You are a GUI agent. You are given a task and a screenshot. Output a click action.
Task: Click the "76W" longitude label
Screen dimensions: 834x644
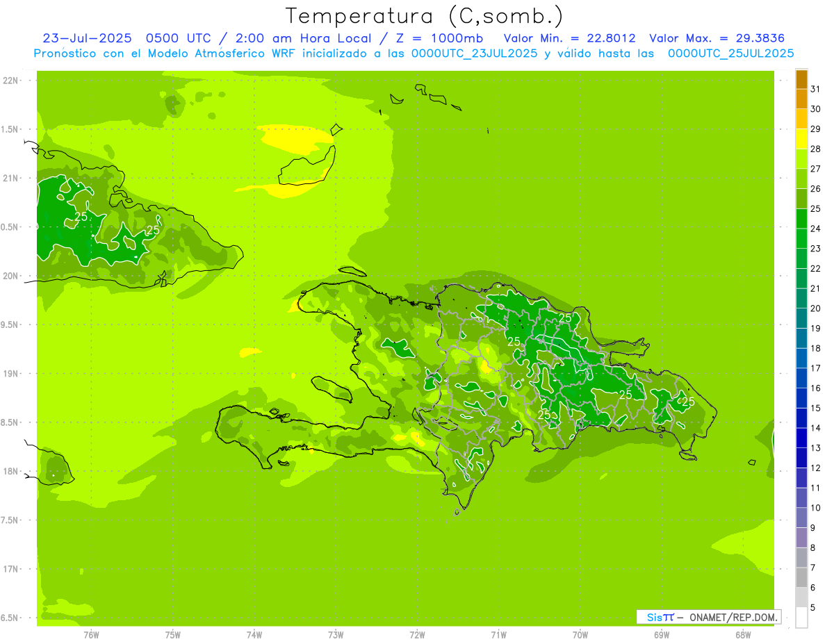point(91,635)
